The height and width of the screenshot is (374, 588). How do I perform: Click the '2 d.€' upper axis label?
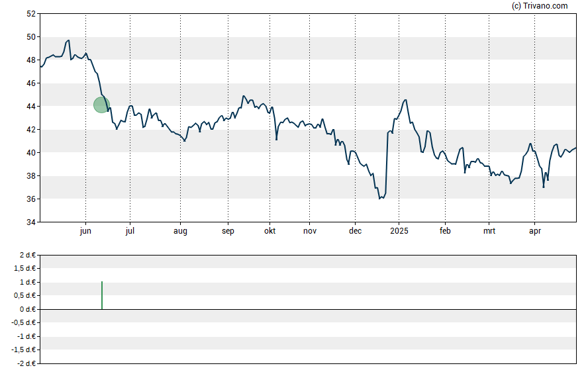click(x=28, y=256)
